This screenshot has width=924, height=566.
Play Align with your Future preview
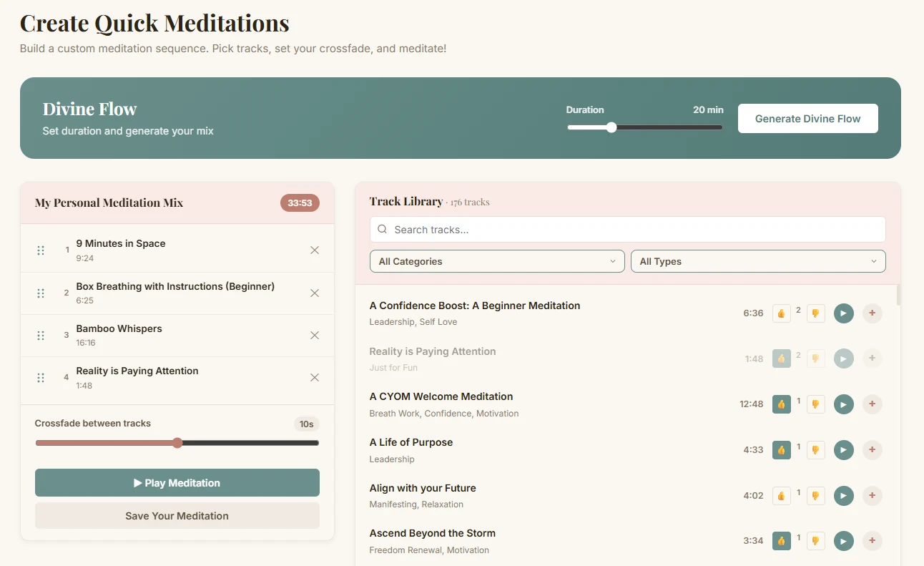[844, 495]
